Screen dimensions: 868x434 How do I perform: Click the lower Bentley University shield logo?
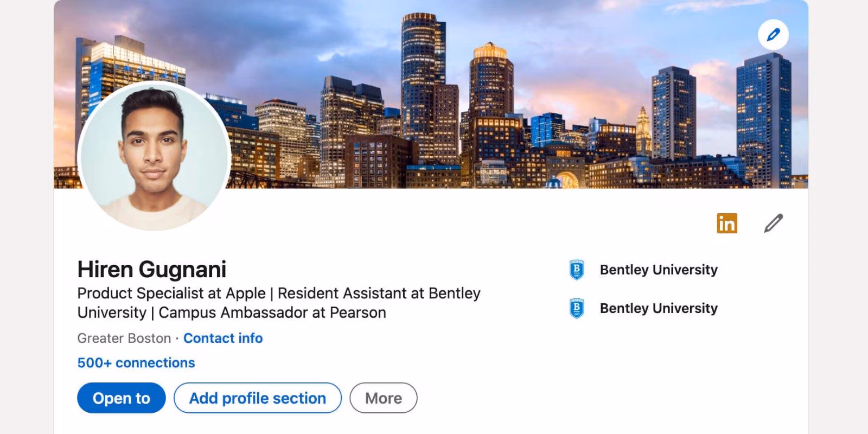[x=577, y=308]
